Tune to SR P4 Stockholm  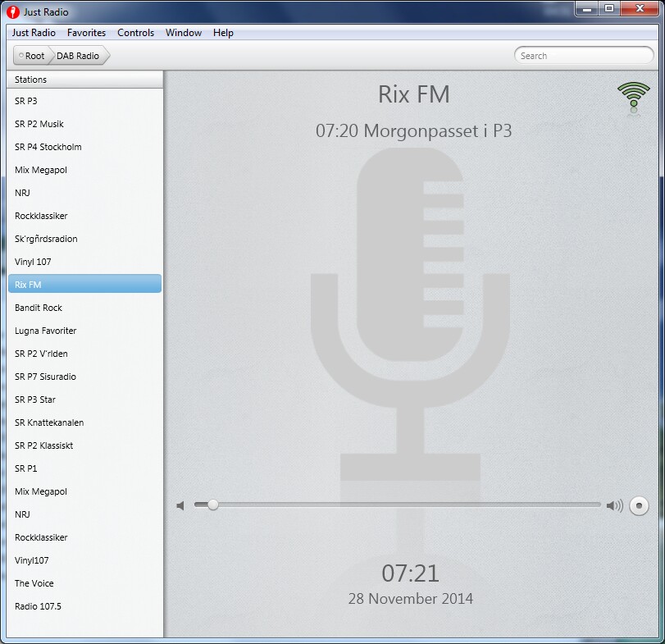(x=48, y=147)
